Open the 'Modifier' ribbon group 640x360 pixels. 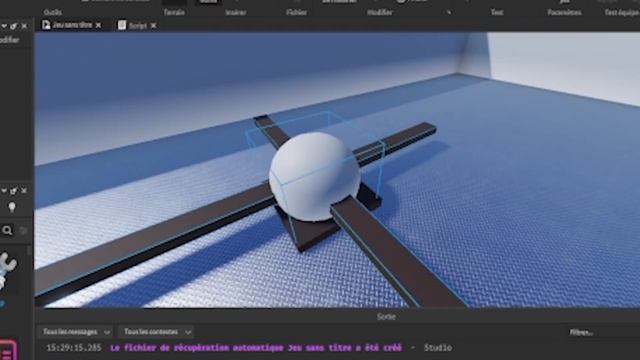point(380,12)
